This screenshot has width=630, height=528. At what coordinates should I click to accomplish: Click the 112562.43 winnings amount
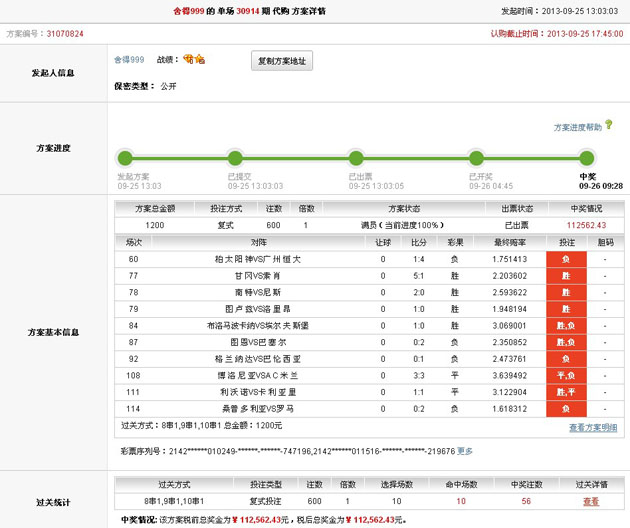[x=587, y=226]
